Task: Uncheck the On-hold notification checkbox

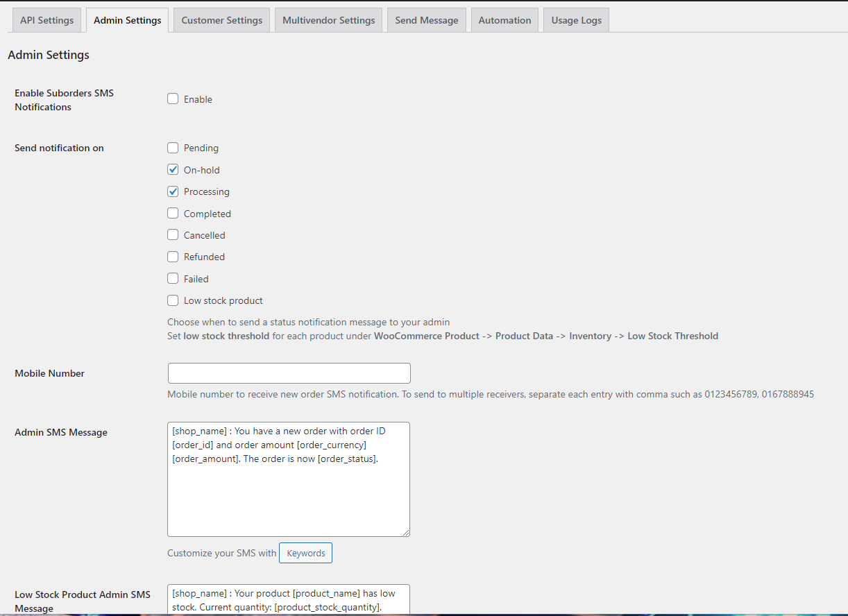Action: 173,169
